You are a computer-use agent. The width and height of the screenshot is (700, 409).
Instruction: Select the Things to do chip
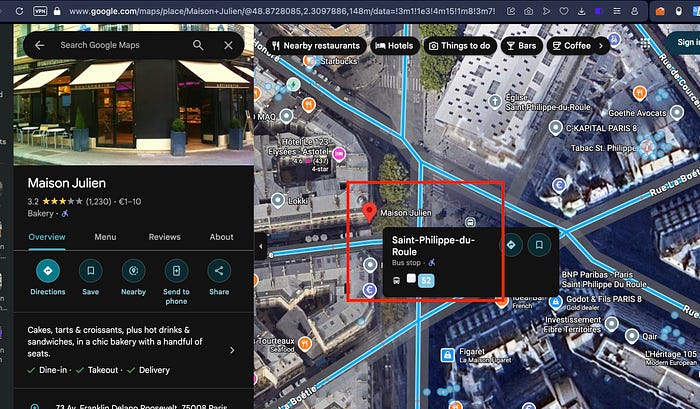tap(460, 46)
